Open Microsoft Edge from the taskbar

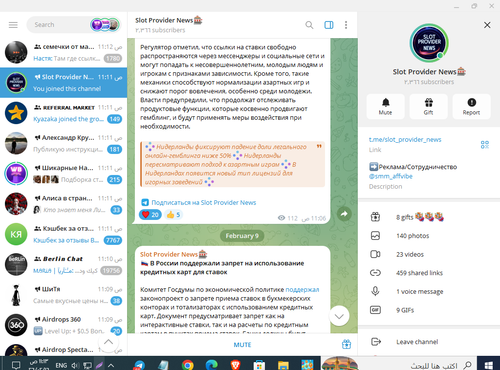point(211,365)
